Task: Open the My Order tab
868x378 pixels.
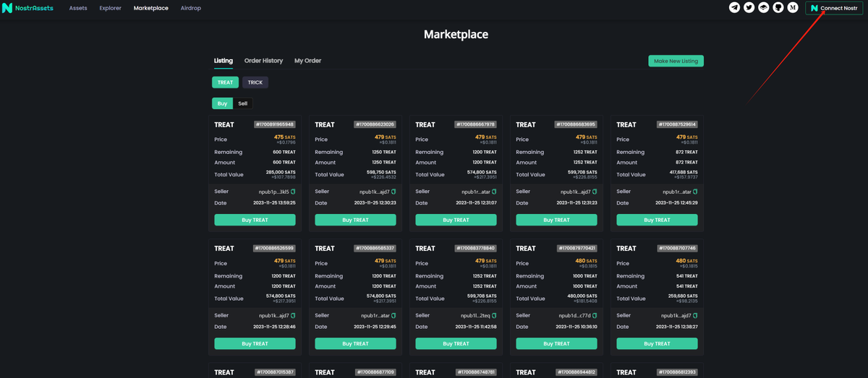Action: (x=307, y=61)
